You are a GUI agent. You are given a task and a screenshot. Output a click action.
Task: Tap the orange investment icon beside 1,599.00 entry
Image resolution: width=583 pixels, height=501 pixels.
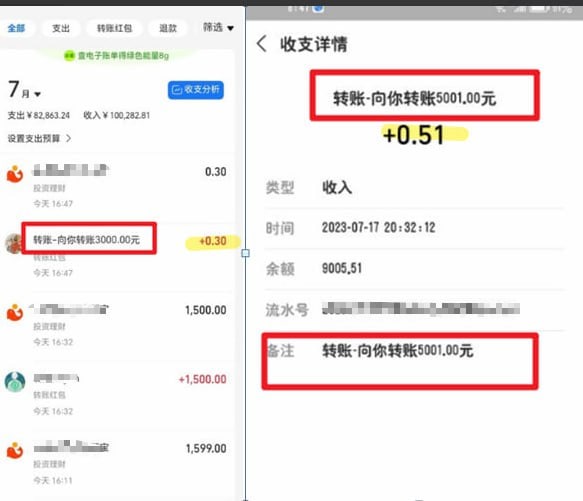(15, 450)
